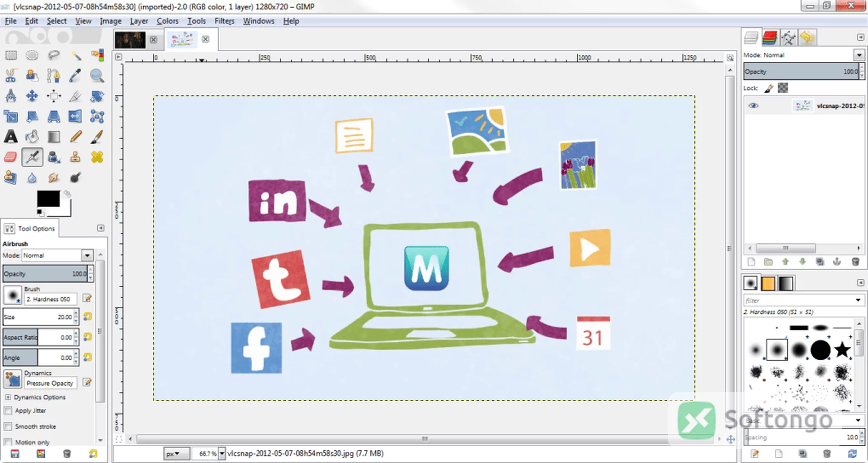This screenshot has width=868, height=463.
Task: Enable the Apply Jitter checkbox
Action: tap(8, 411)
